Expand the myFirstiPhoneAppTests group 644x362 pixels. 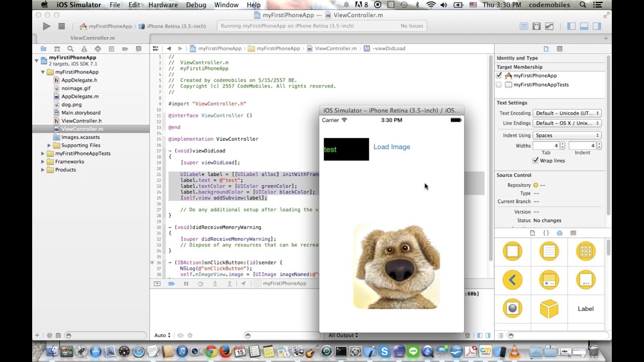pos(43,153)
